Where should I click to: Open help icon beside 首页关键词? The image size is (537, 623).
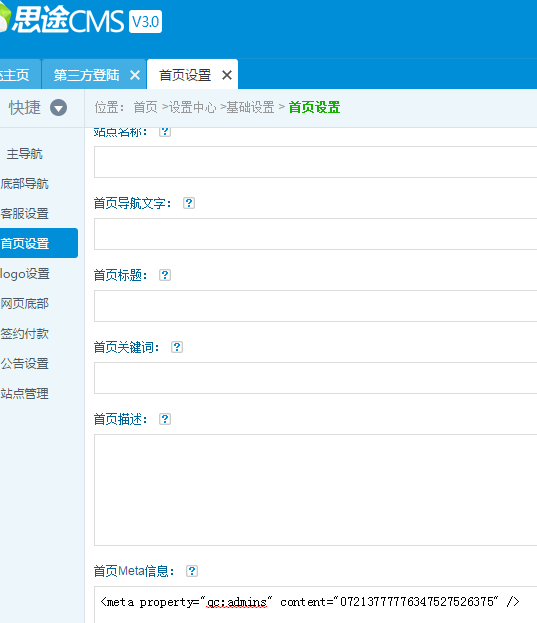pos(177,347)
